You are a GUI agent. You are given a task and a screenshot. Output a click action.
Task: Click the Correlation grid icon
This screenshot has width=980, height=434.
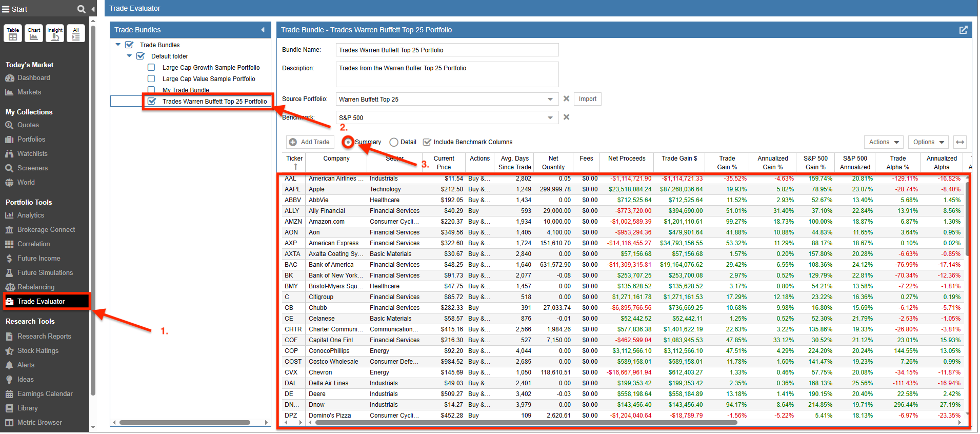click(9, 244)
